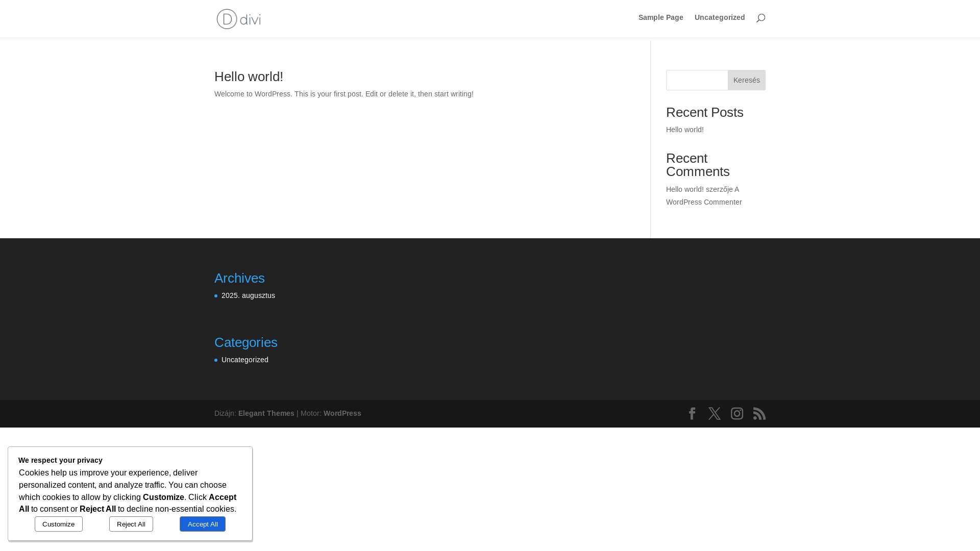Click the We respect your privacy heading
The image size is (980, 551).
[60, 460]
